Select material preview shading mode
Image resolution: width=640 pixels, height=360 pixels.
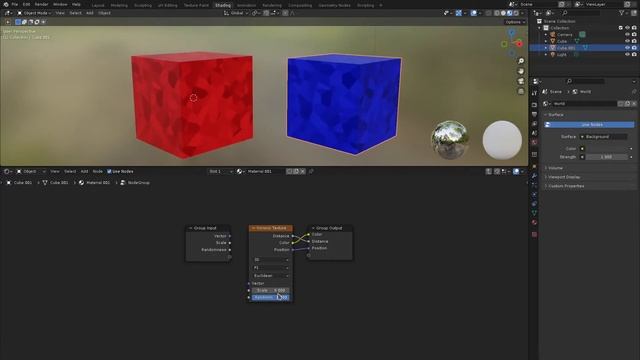pos(509,13)
